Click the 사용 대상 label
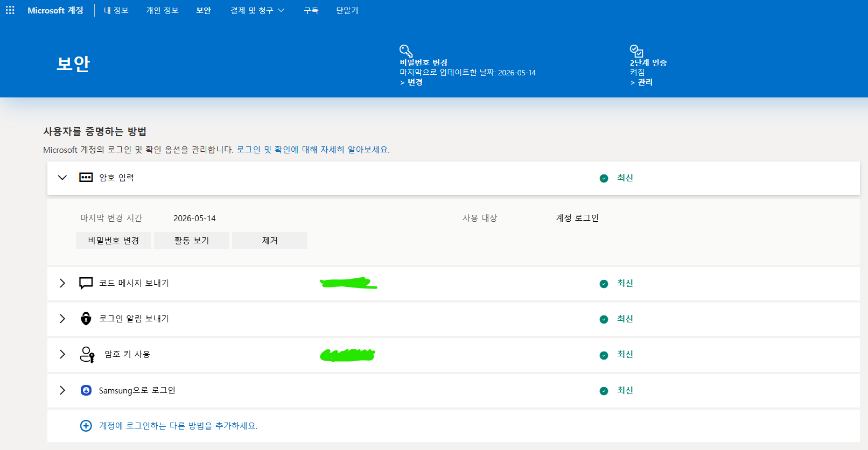 coord(480,218)
